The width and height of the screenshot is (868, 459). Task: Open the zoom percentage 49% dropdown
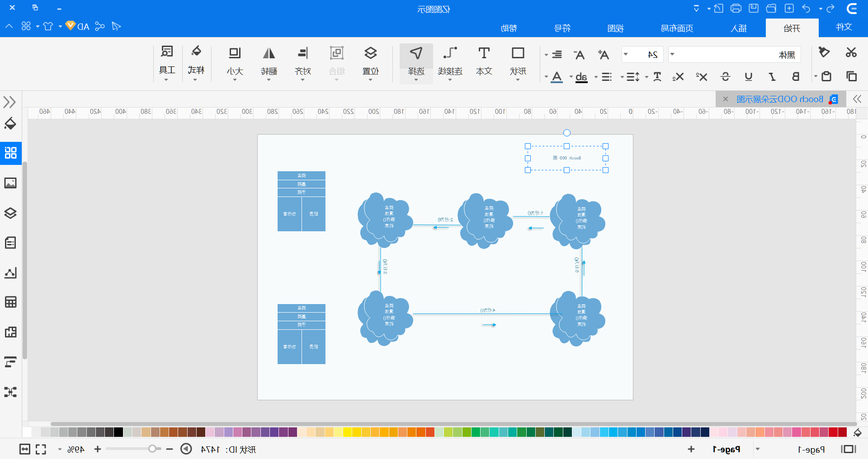coord(60,450)
